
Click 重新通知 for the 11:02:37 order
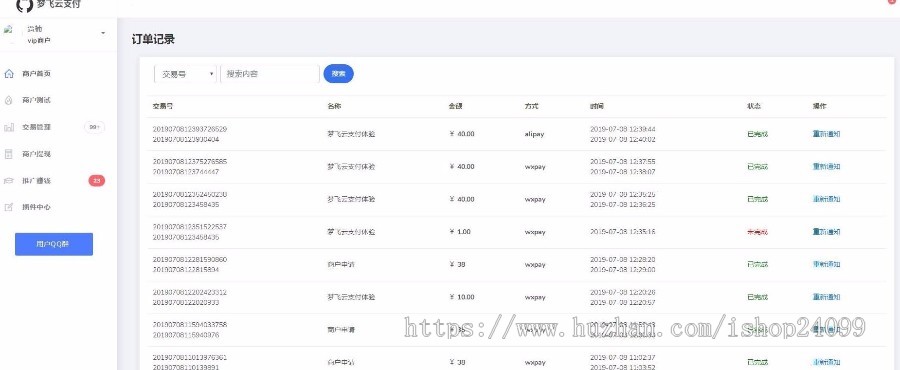coord(827,363)
